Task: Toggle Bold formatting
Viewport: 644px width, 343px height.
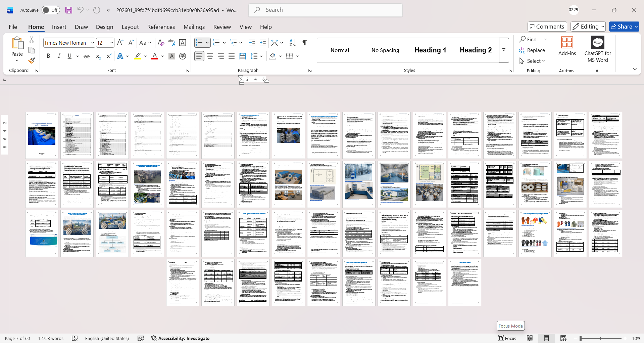Action: click(x=48, y=56)
